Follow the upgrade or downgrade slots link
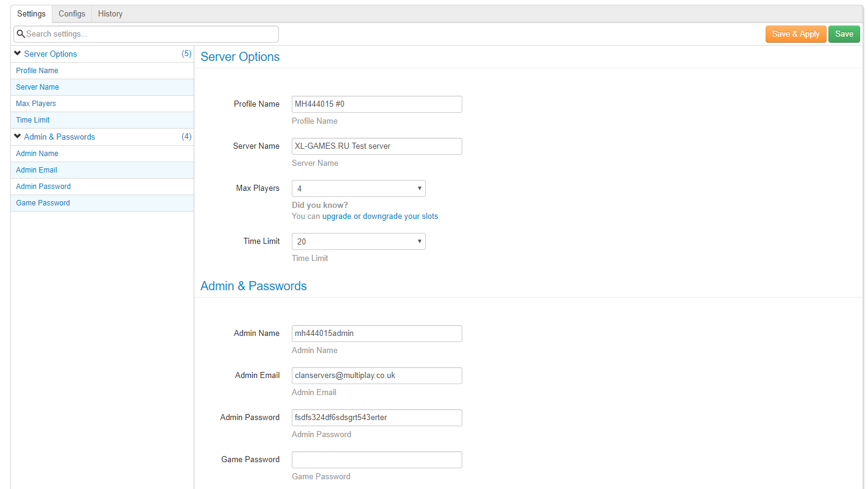Image resolution: width=868 pixels, height=489 pixels. point(380,216)
